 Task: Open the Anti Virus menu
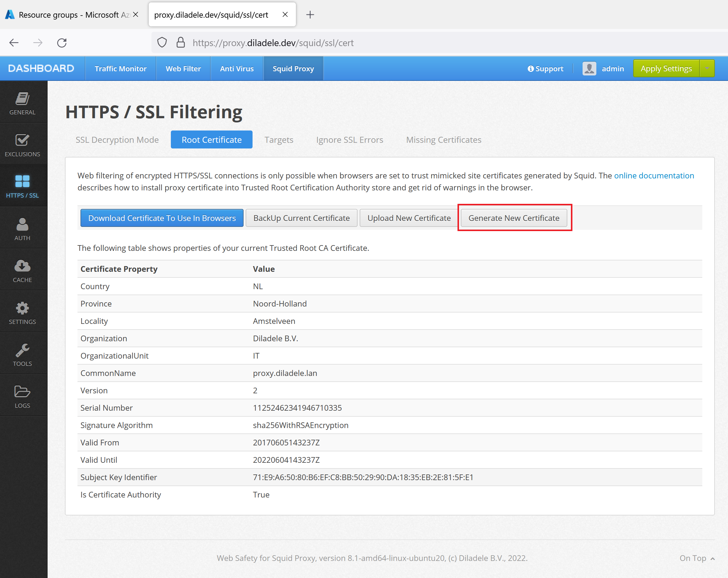pyautogui.click(x=237, y=69)
